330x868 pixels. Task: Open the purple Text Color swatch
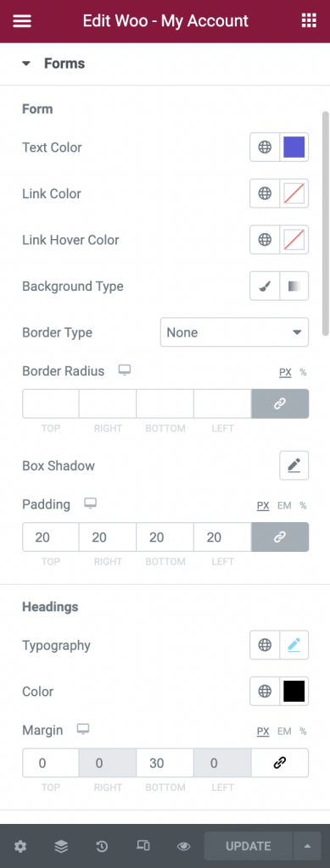294,147
